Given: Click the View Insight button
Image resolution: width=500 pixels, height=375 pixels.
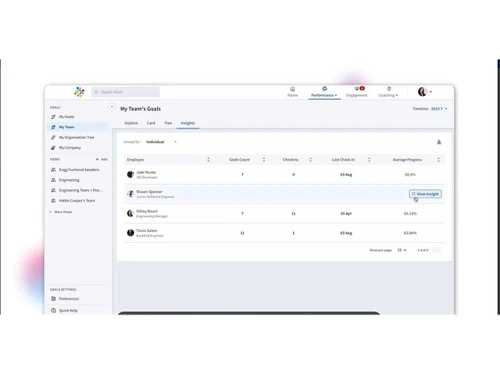Looking at the screenshot, I should (425, 194).
